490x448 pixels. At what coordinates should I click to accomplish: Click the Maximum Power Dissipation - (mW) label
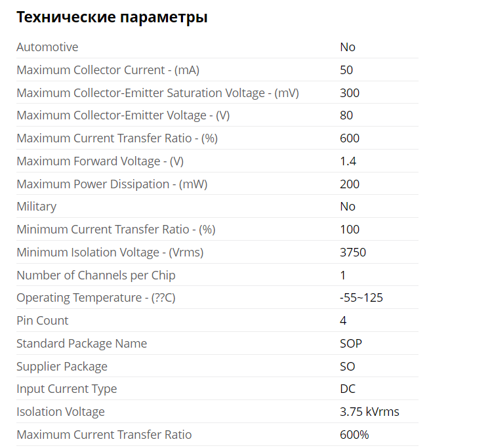click(112, 184)
